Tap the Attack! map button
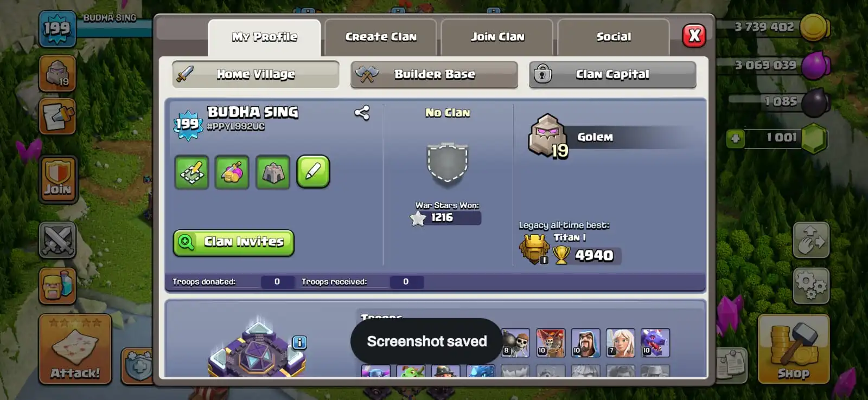 click(x=75, y=349)
